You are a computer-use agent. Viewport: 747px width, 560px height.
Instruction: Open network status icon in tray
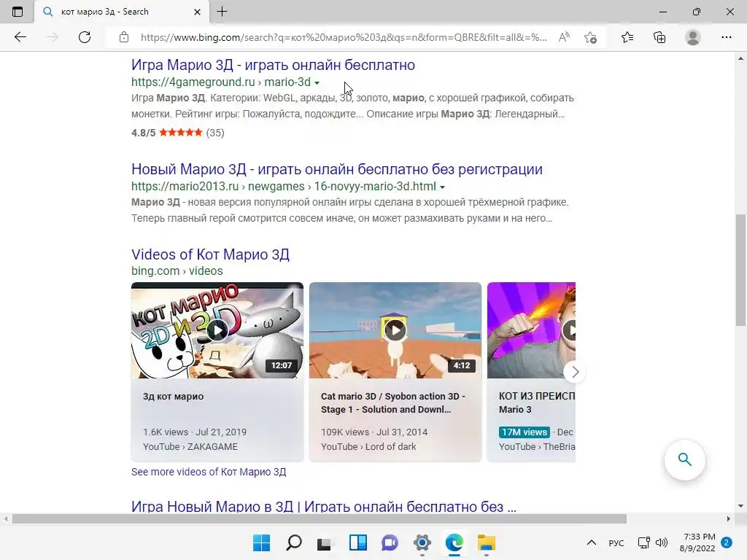(x=644, y=542)
